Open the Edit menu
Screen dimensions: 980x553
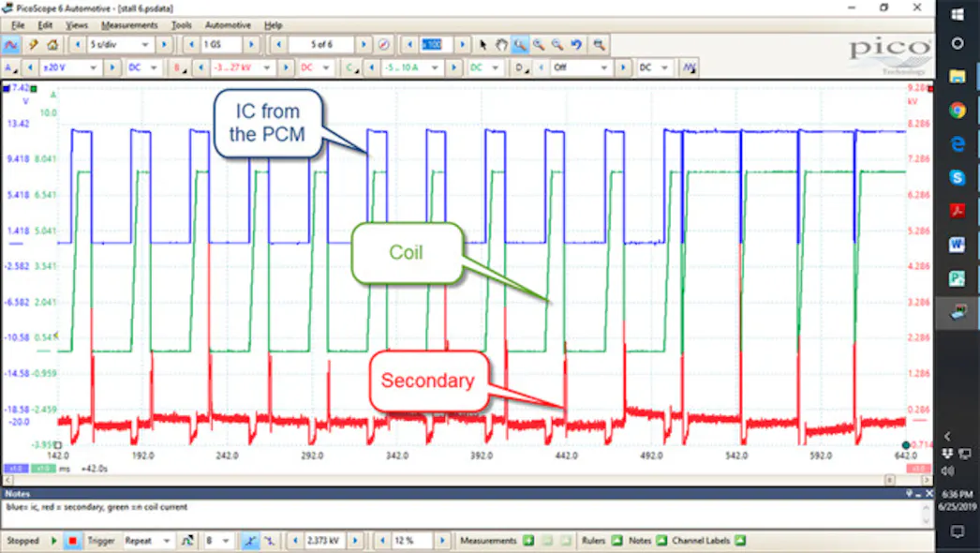pyautogui.click(x=45, y=25)
